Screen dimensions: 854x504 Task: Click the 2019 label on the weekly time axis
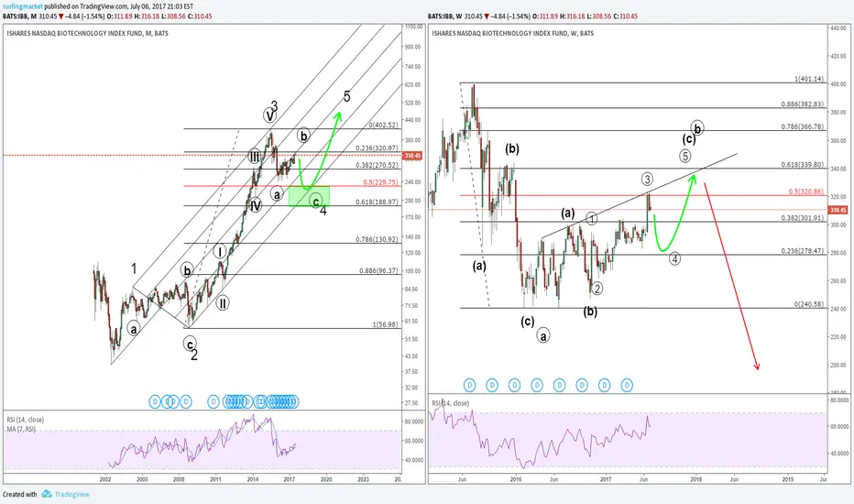[x=787, y=479]
